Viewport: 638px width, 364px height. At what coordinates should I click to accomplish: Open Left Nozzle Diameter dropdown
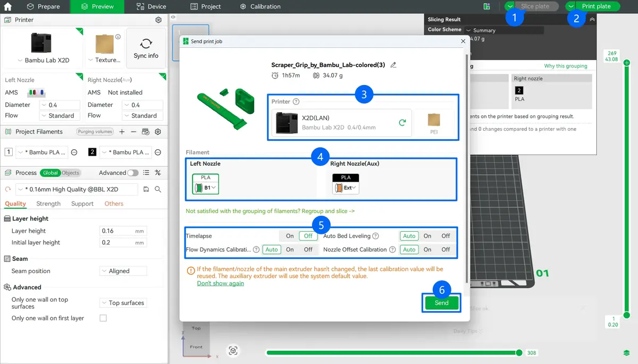click(x=60, y=105)
